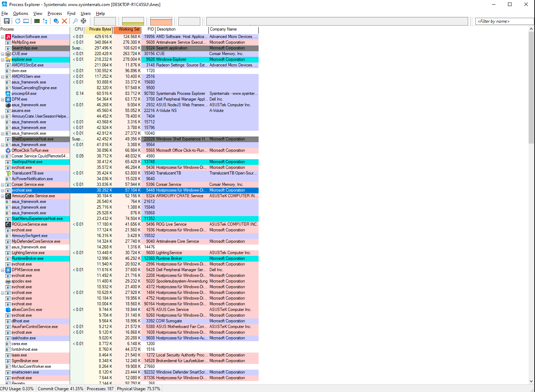535x392 pixels.
Task: Click the ArmouryCrate.Service.exe icon
Action: (x=8, y=196)
